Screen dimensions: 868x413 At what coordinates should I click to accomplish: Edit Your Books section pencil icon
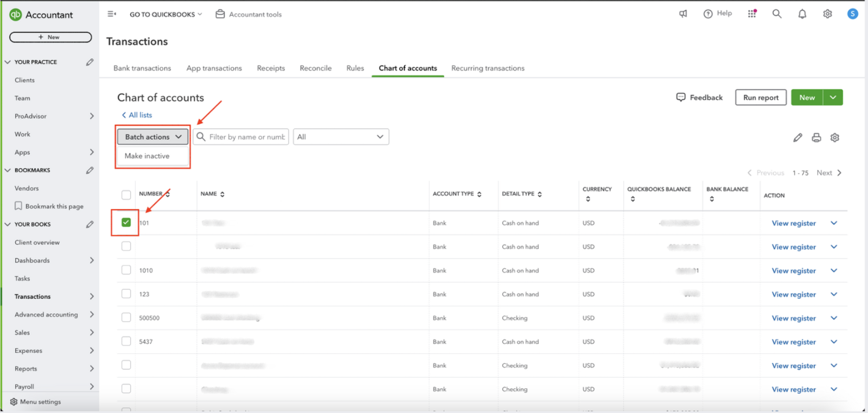pos(90,224)
